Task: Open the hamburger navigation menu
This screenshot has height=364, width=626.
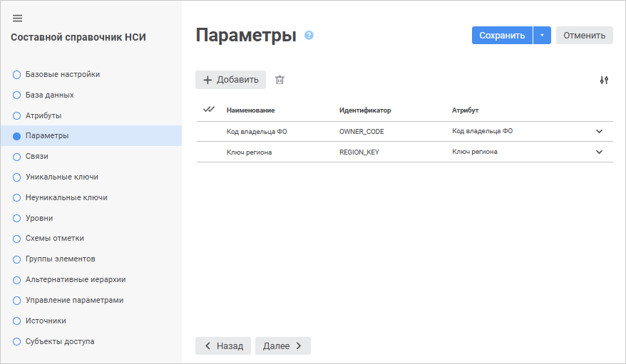Action: tap(18, 19)
